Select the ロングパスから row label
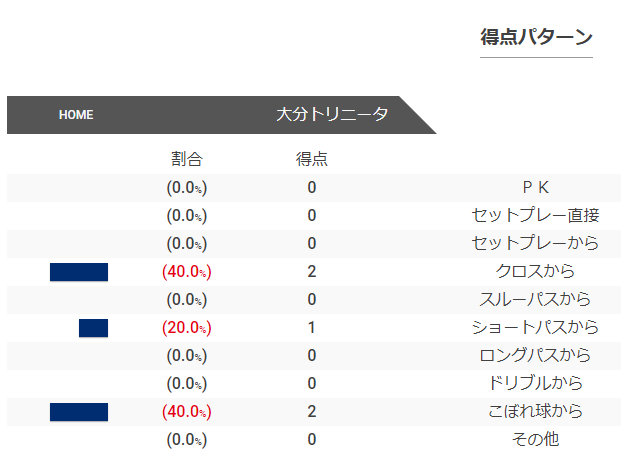Image resolution: width=621 pixels, height=466 pixels. coord(535,356)
